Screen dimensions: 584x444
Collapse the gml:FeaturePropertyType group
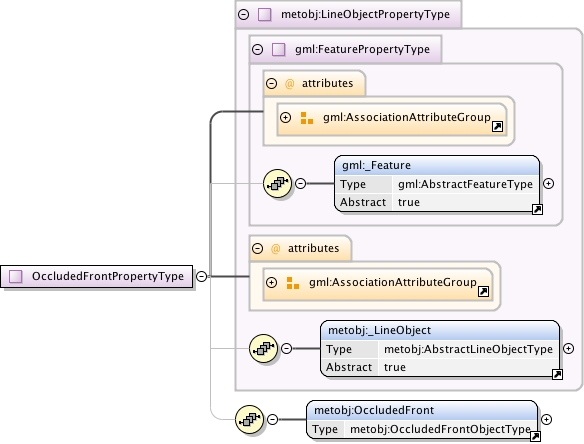tap(257, 49)
